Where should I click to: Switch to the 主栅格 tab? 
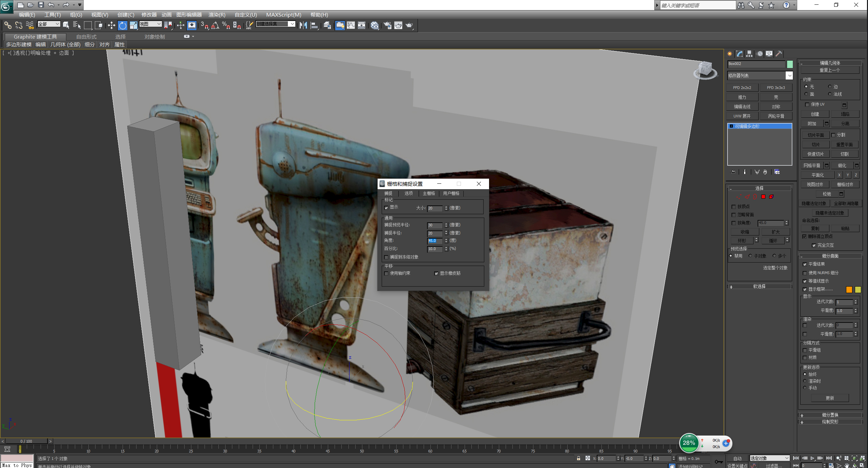click(x=429, y=193)
